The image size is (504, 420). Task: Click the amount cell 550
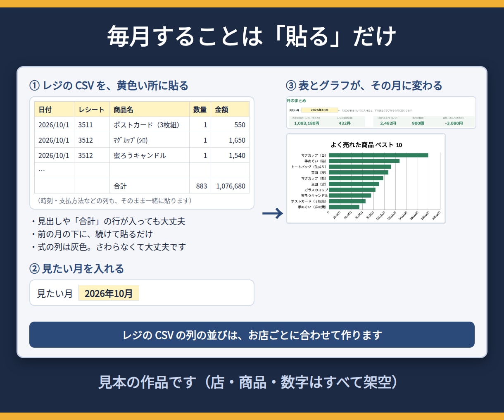coord(230,125)
